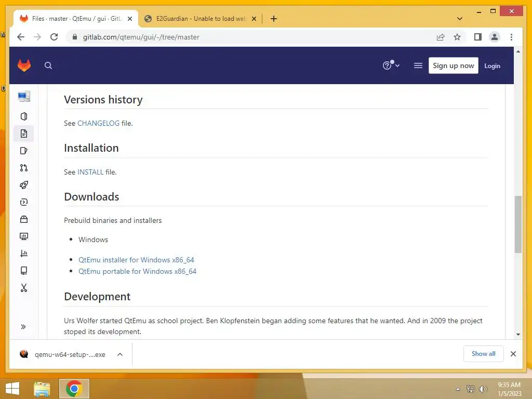Click Show all downloads button
The image size is (532, 399).
point(484,354)
